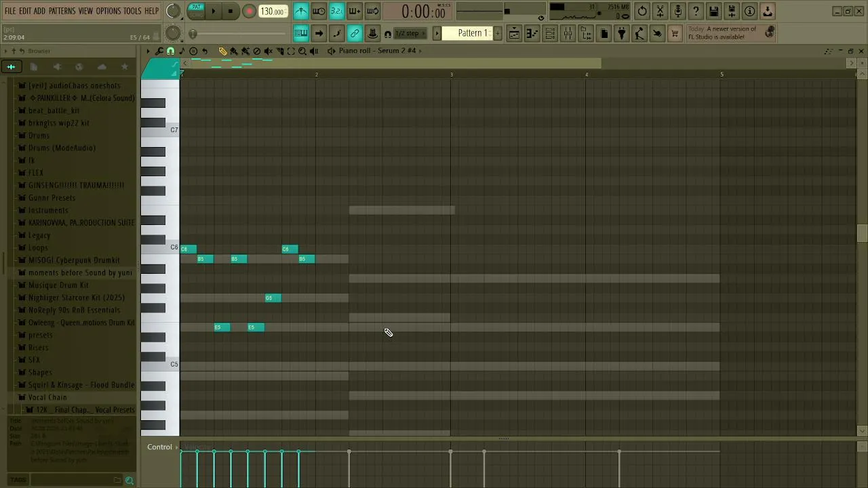The image size is (868, 488).
Task: Toggle the 3-2-1 recording countdown
Action: pos(336,11)
